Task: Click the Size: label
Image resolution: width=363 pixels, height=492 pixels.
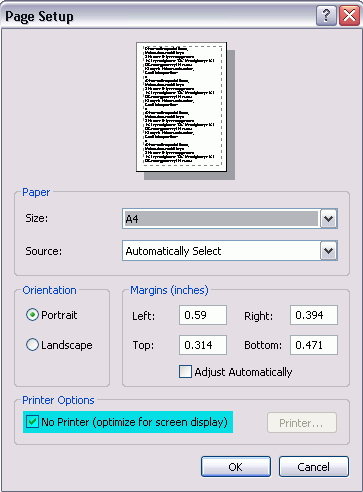Action: [37, 218]
